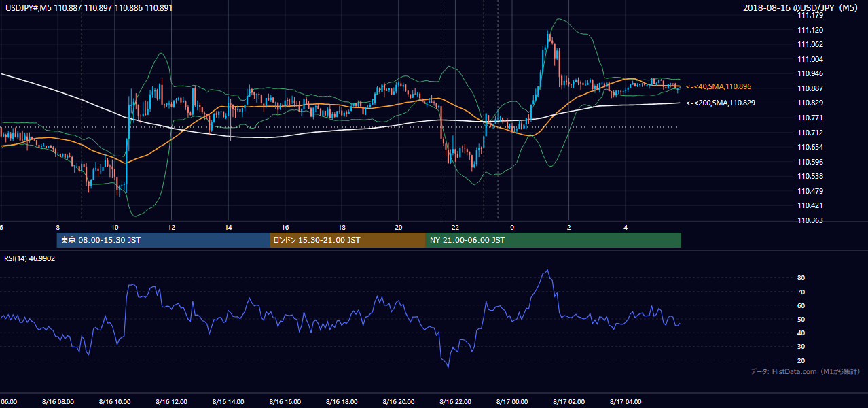Image resolution: width=868 pixels, height=408 pixels.
Task: Click the RSI axis value 70
Action: tap(801, 292)
